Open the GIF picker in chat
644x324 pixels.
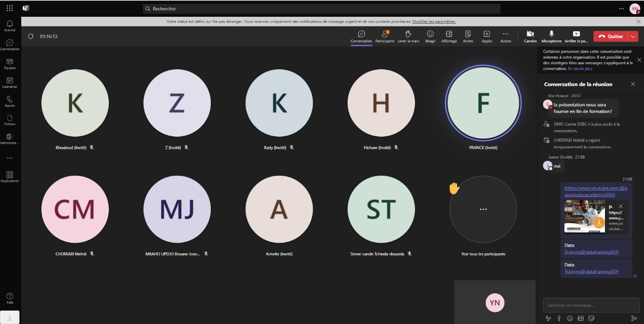coord(580,318)
